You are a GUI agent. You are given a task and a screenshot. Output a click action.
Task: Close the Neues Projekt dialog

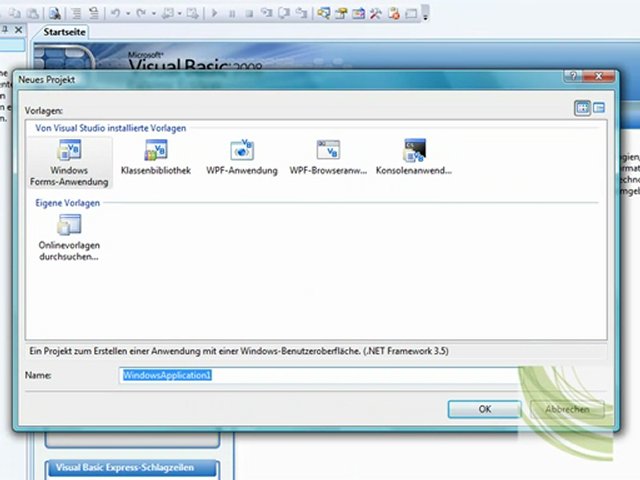(x=600, y=77)
